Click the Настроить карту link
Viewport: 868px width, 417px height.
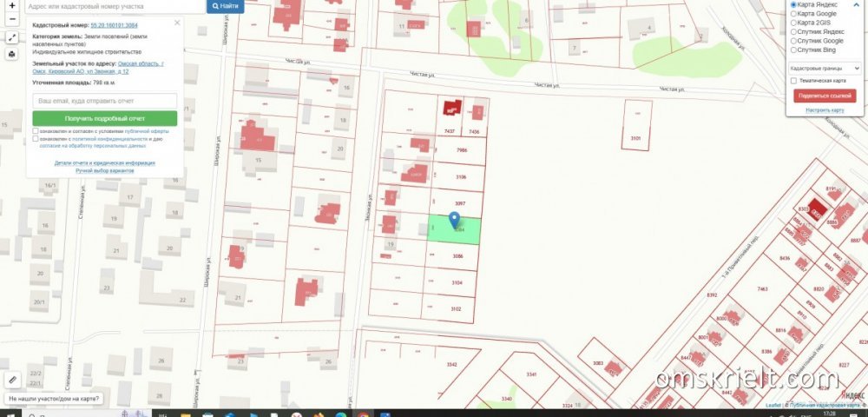pos(824,110)
